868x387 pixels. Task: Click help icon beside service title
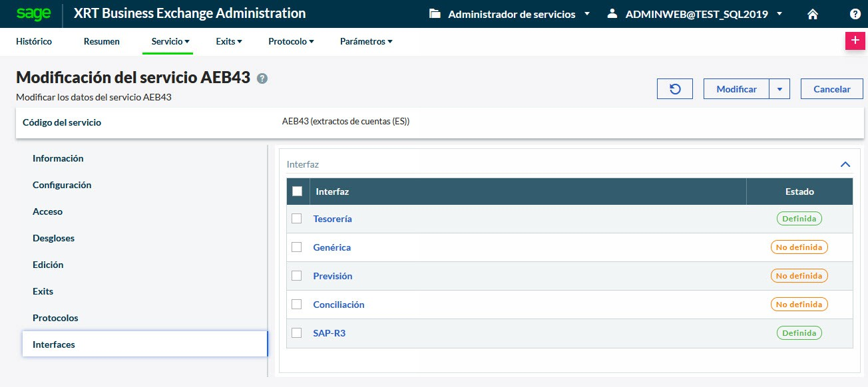pos(262,78)
